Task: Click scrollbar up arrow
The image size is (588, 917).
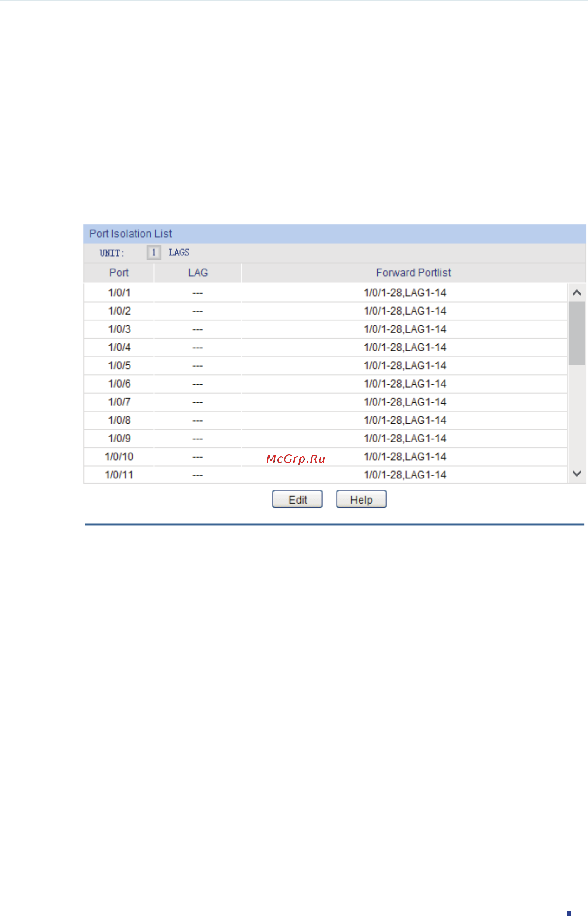Action: (x=577, y=293)
